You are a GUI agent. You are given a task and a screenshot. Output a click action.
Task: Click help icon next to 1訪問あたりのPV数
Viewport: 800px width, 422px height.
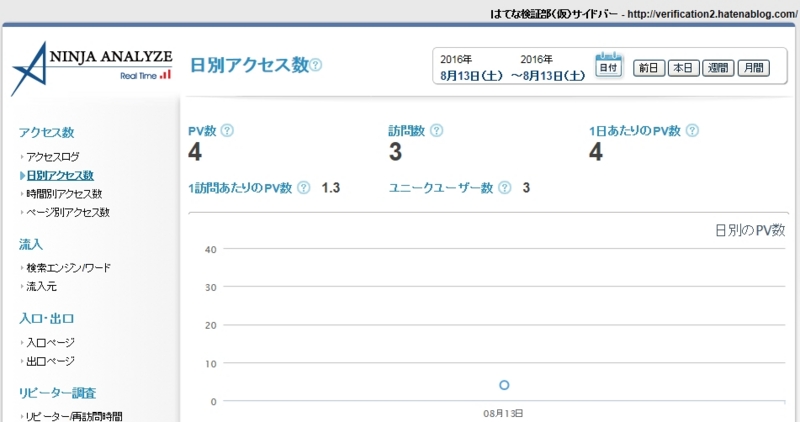[x=304, y=188]
